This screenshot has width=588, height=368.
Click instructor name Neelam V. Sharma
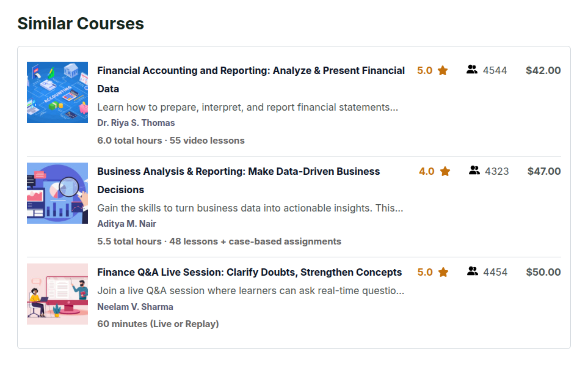pos(135,307)
